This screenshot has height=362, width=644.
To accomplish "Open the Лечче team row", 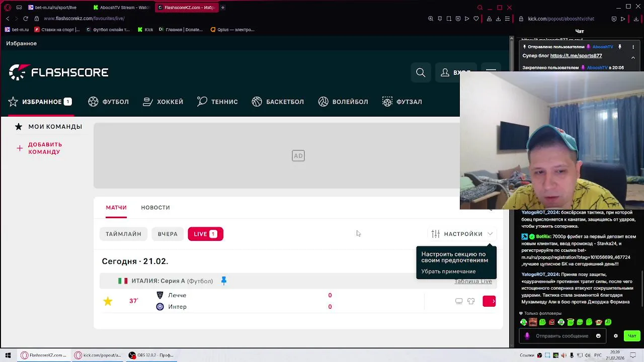I will tap(171, 295).
